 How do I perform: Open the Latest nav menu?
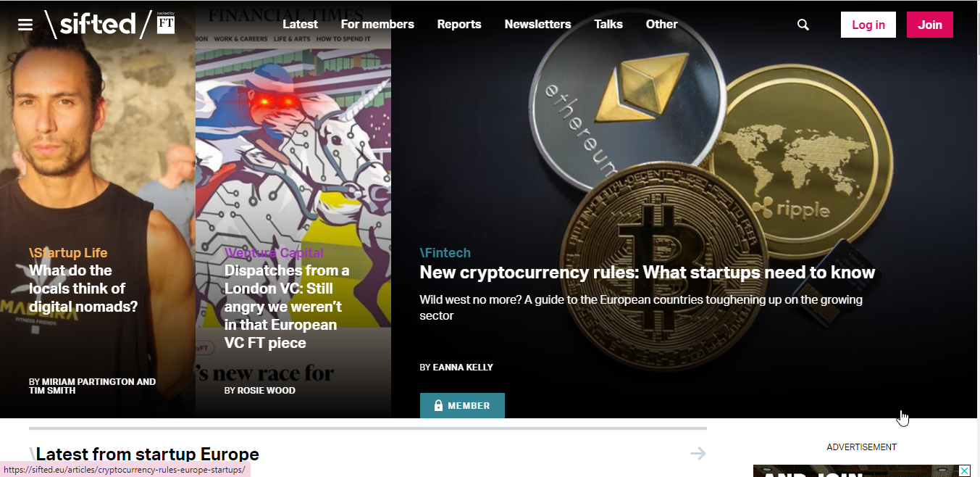tap(300, 24)
